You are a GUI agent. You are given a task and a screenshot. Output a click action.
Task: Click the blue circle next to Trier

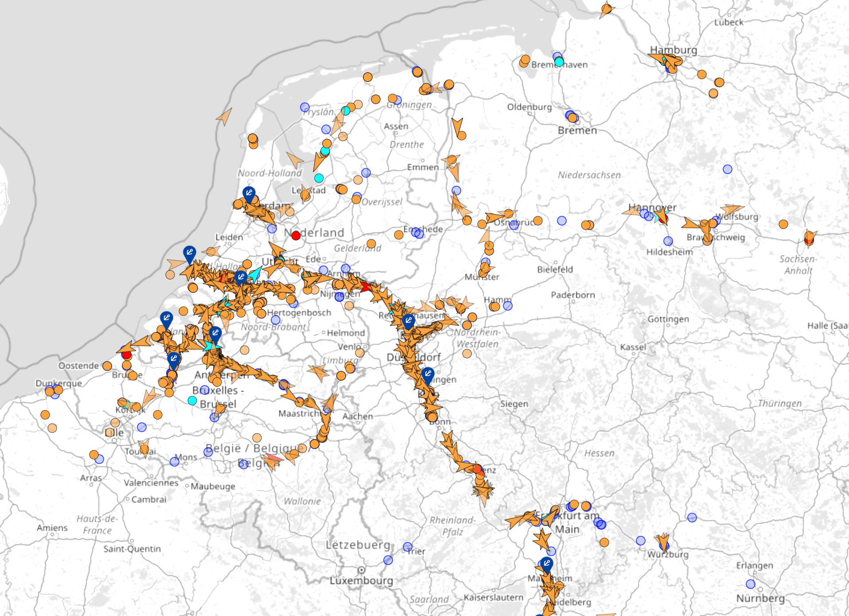408,547
